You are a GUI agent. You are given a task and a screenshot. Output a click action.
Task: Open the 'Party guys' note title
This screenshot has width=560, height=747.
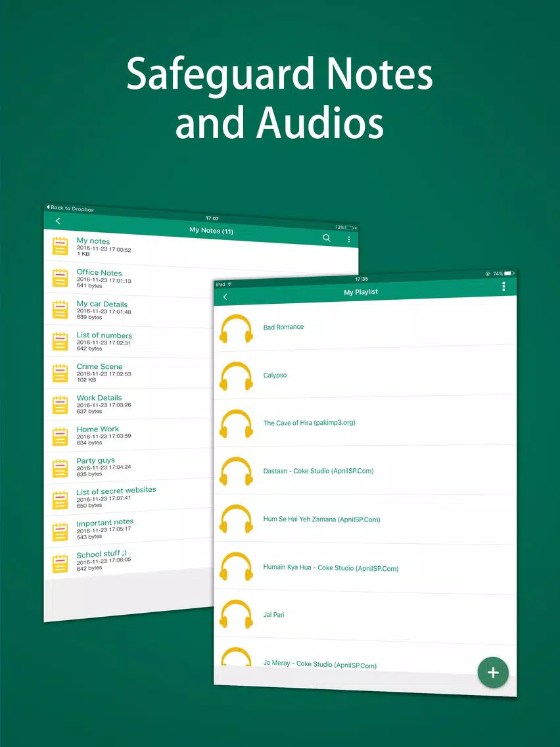pyautogui.click(x=96, y=461)
